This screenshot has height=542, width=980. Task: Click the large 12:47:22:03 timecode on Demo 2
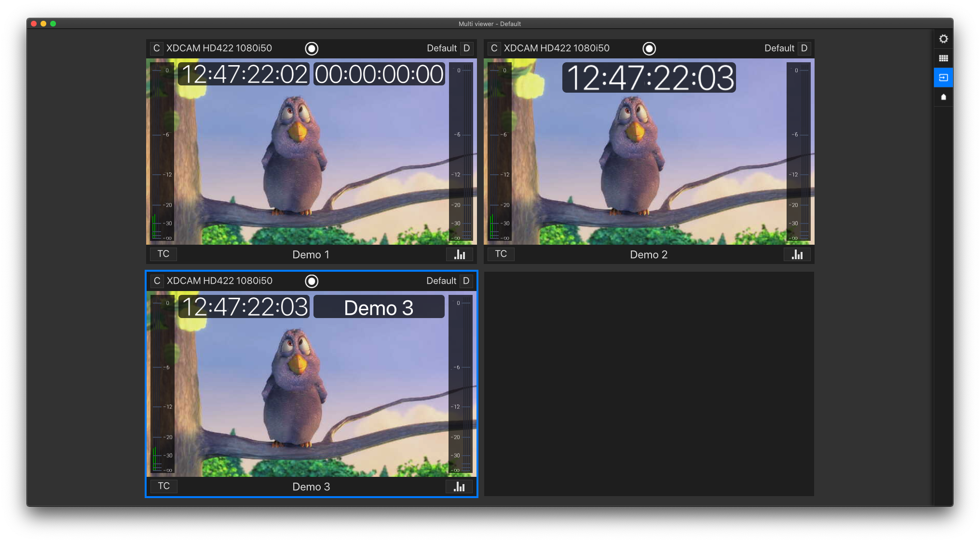coord(649,78)
